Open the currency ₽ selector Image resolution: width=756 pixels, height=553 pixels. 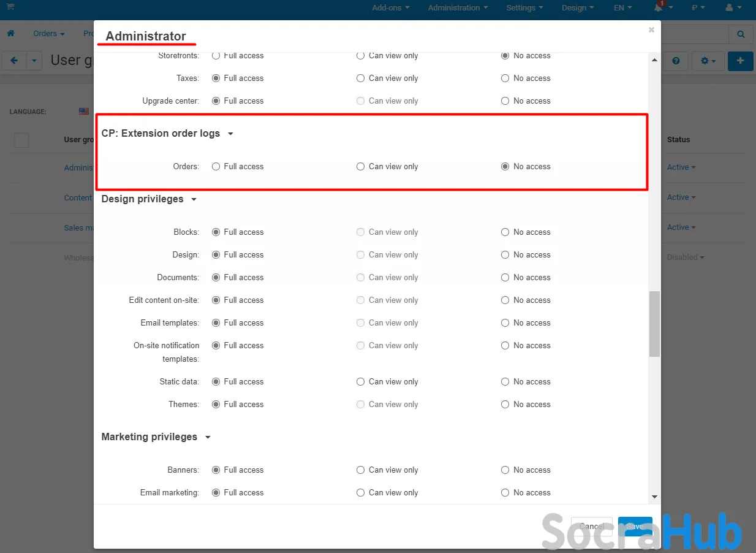coord(698,7)
